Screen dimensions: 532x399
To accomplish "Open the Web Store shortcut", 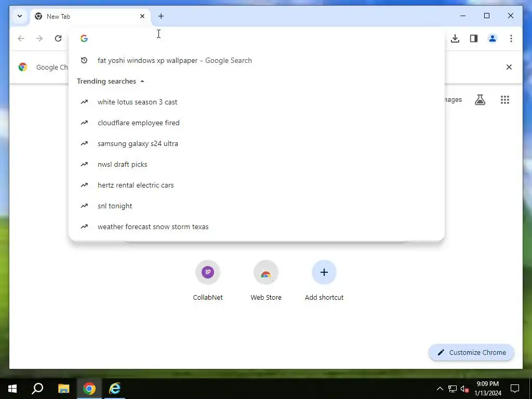I will [266, 280].
